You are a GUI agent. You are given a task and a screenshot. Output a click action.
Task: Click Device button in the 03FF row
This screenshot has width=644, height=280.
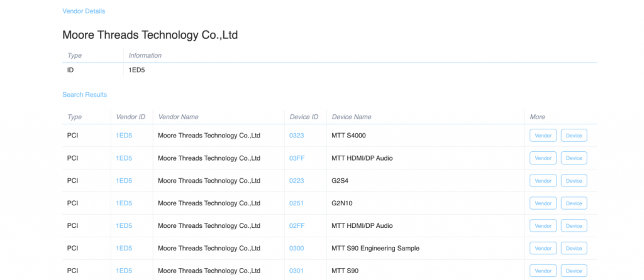574,158
